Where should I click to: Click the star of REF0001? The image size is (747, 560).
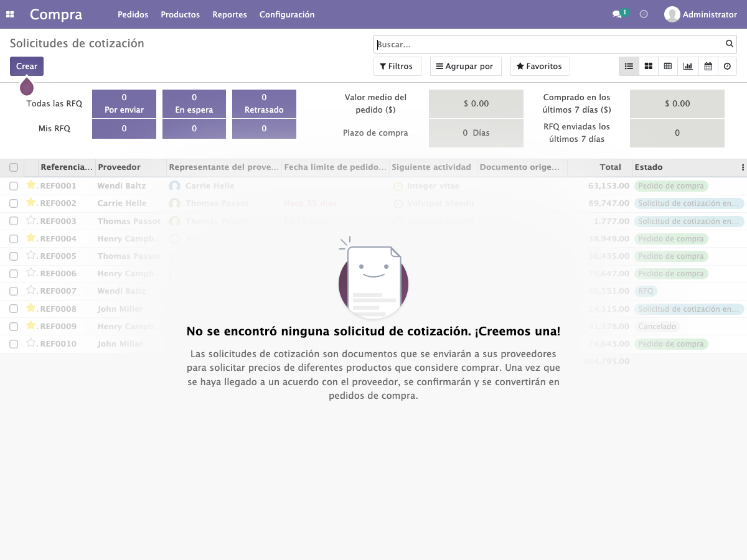[x=31, y=185]
